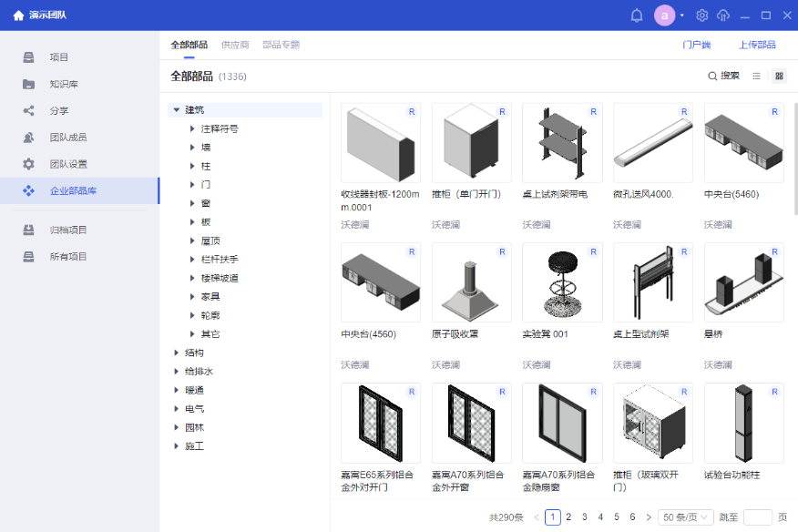This screenshot has height=532, width=798.
Task: Open the notifications bell
Action: tap(637, 15)
